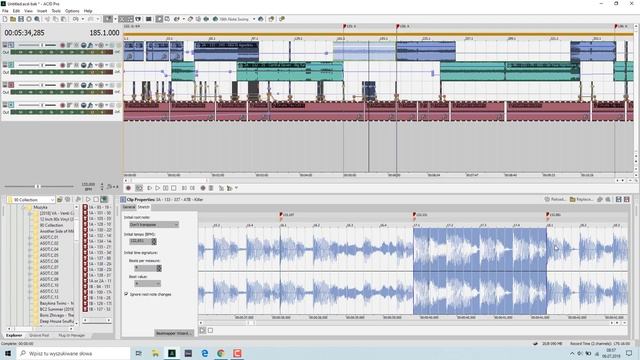Open the Windows Start menu

pyautogui.click(x=8, y=353)
